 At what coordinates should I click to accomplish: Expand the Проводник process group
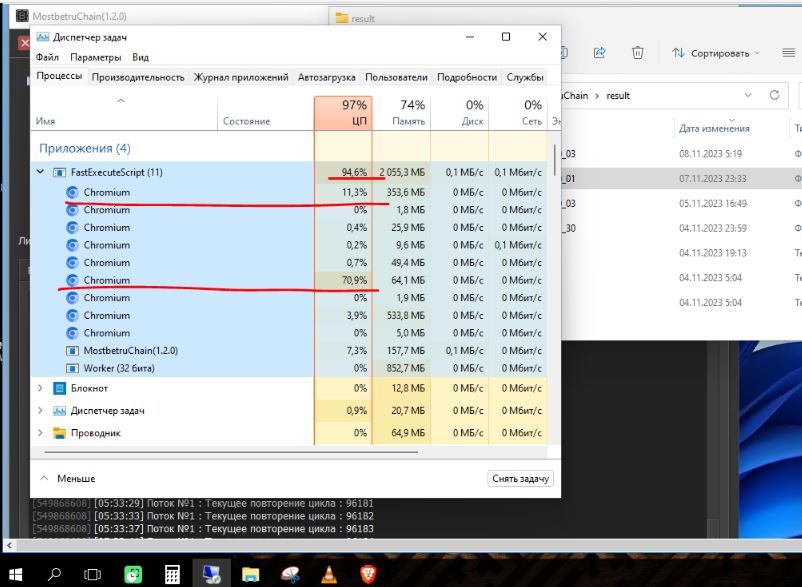point(40,433)
